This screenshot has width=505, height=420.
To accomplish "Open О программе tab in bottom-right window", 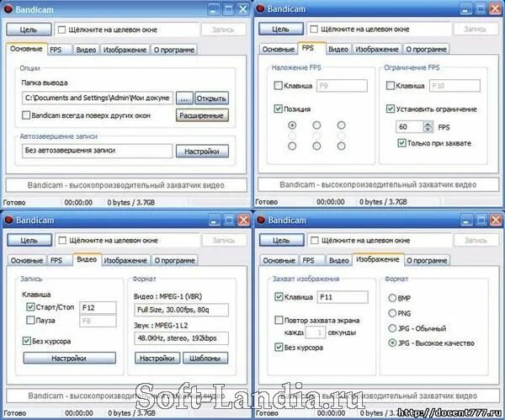I will 427,260.
